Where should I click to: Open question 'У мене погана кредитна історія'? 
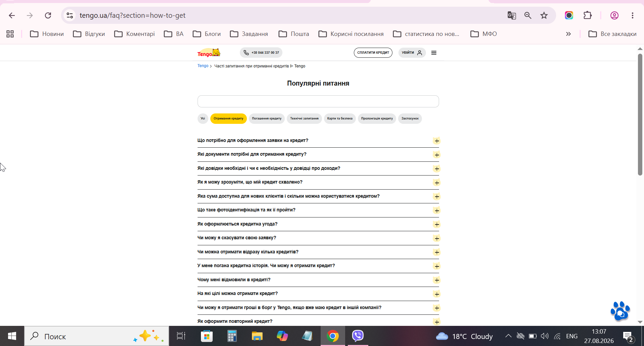[318, 266]
